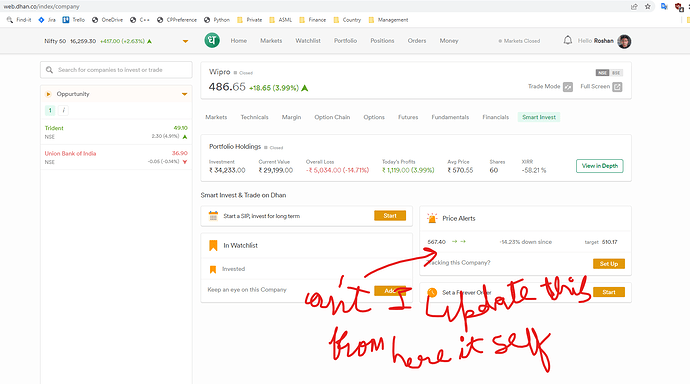The image size is (690, 384).
Task: Click the Dhan logo icon
Action: click(212, 40)
